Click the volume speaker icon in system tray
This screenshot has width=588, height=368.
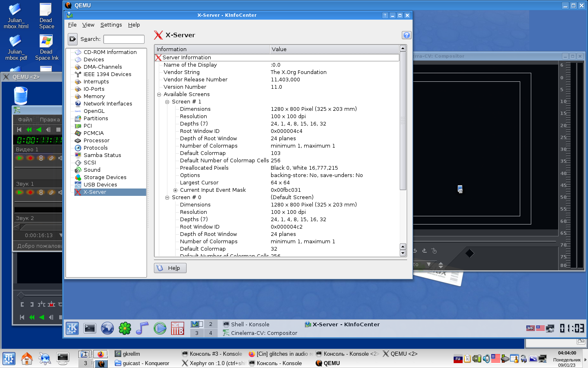point(486,359)
